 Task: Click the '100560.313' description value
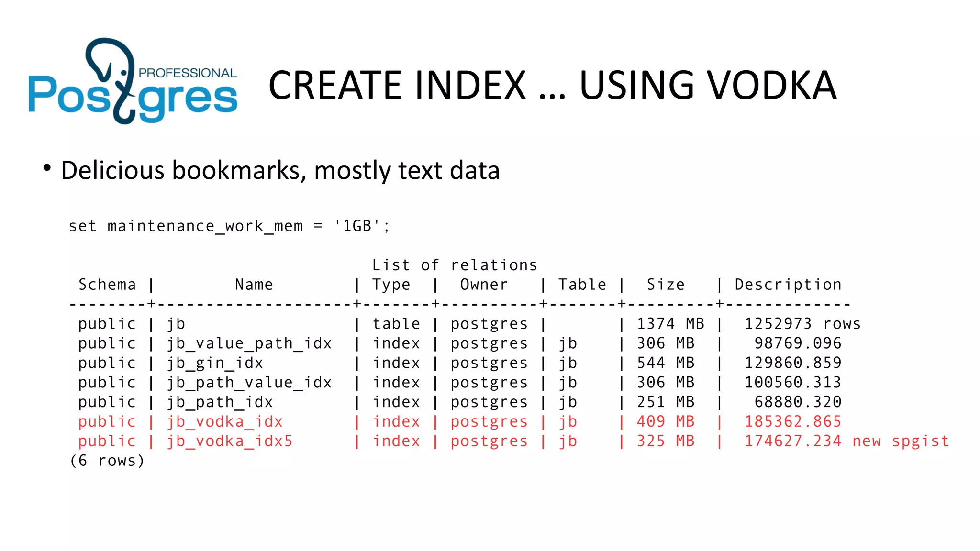point(793,383)
